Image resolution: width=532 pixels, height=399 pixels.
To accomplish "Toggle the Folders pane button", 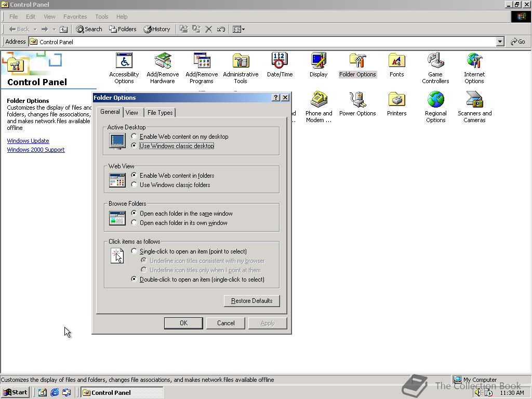I will point(123,29).
